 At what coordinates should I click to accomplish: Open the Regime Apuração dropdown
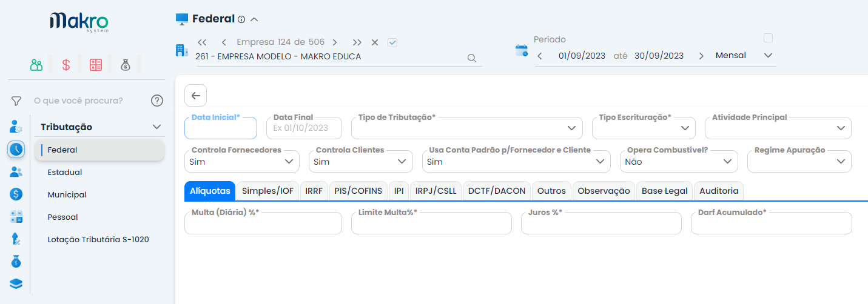799,162
